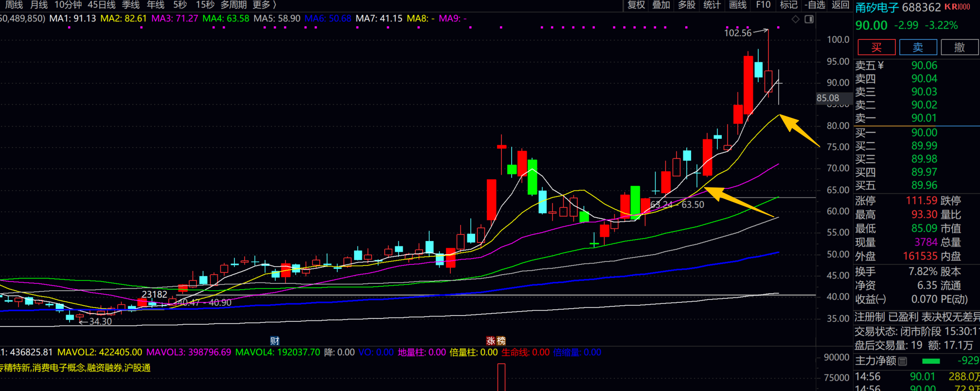Click the 最高 value 93.30
The height and width of the screenshot is (391, 980).
click(x=924, y=214)
